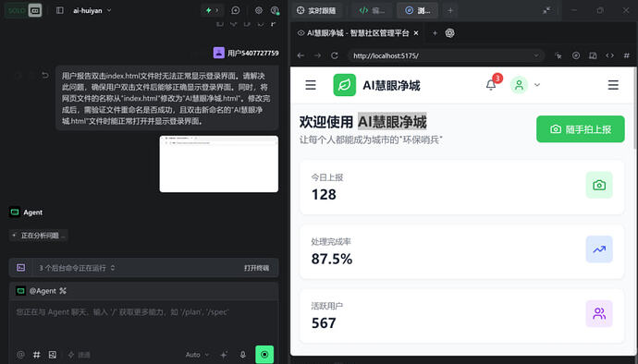
Task: Expand the user menu chevron on the web page
Action: [537, 85]
